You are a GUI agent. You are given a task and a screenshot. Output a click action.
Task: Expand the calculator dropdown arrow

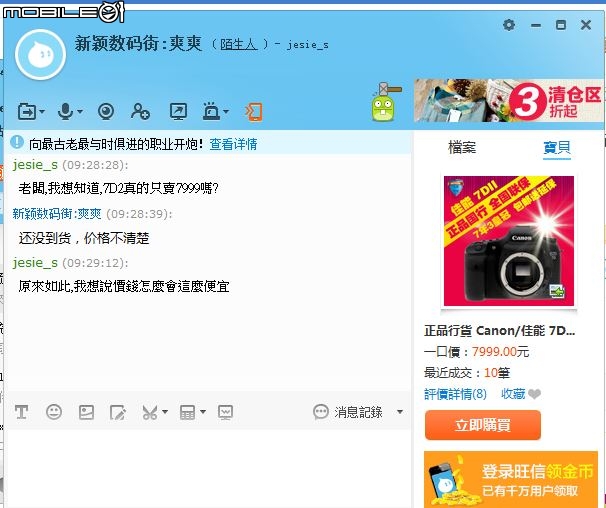click(x=203, y=412)
